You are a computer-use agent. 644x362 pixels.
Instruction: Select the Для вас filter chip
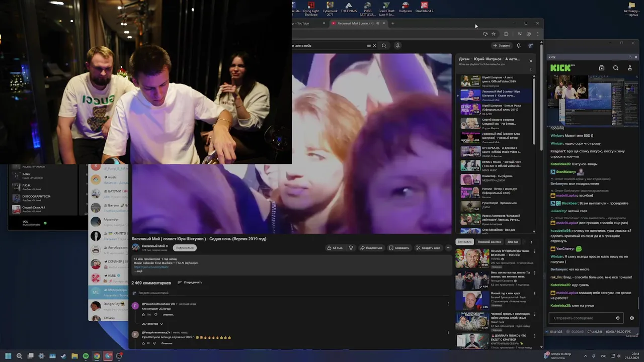click(513, 242)
